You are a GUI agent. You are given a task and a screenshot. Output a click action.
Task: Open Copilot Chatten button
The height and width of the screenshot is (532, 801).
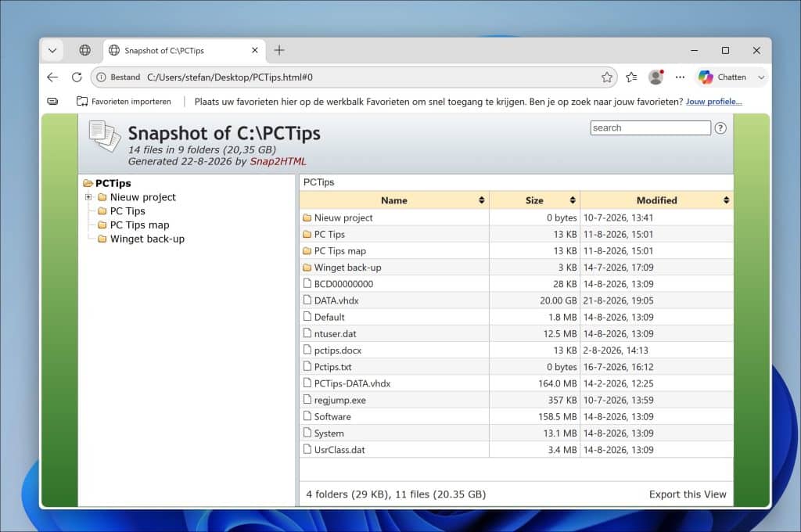coord(722,77)
